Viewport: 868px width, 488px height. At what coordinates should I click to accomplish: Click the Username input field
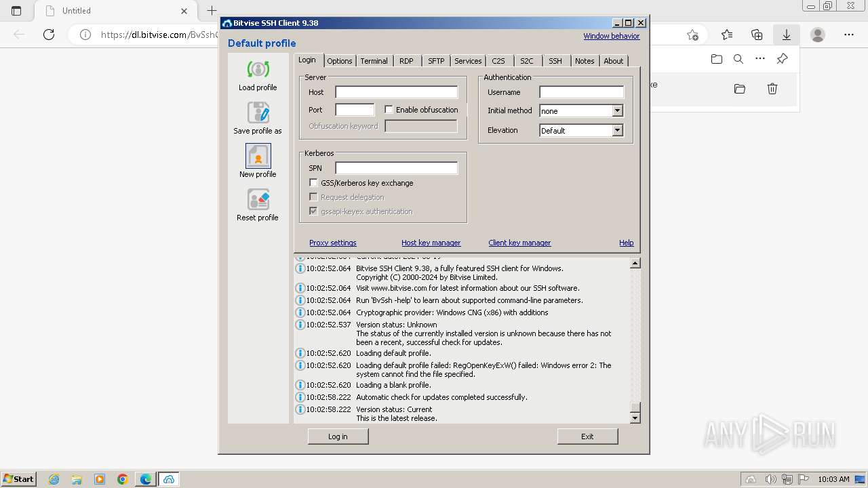point(581,92)
